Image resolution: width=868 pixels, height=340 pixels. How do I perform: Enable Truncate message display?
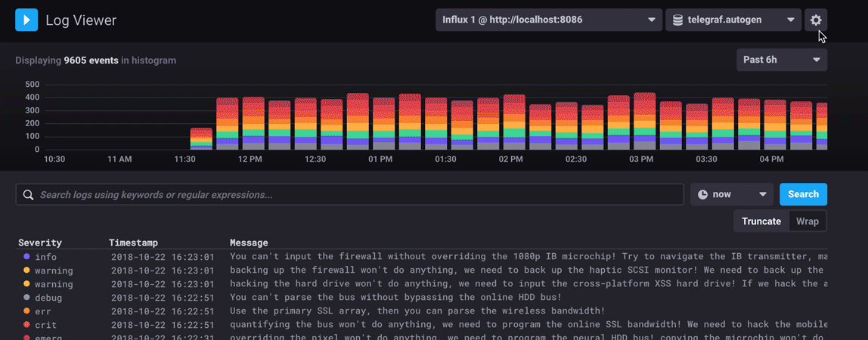click(761, 221)
